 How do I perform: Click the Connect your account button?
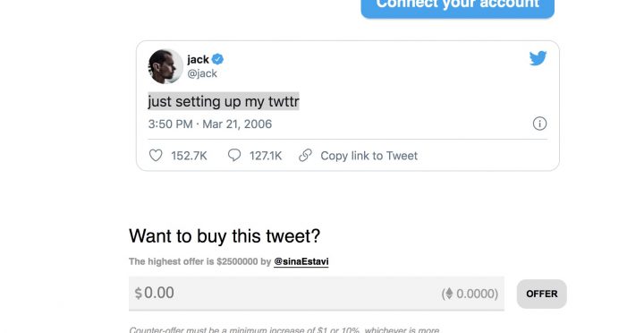(458, 5)
